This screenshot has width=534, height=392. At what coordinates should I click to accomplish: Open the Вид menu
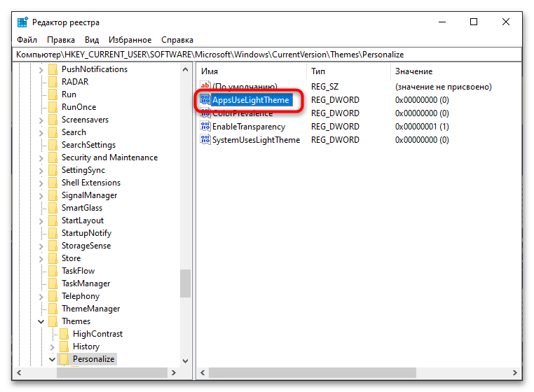[x=92, y=40]
